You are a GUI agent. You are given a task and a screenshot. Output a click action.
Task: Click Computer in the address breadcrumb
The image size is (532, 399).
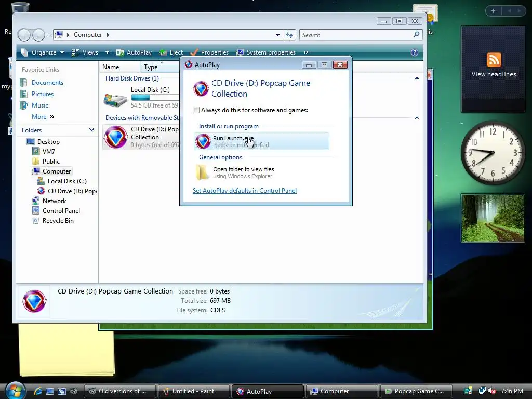coord(88,35)
